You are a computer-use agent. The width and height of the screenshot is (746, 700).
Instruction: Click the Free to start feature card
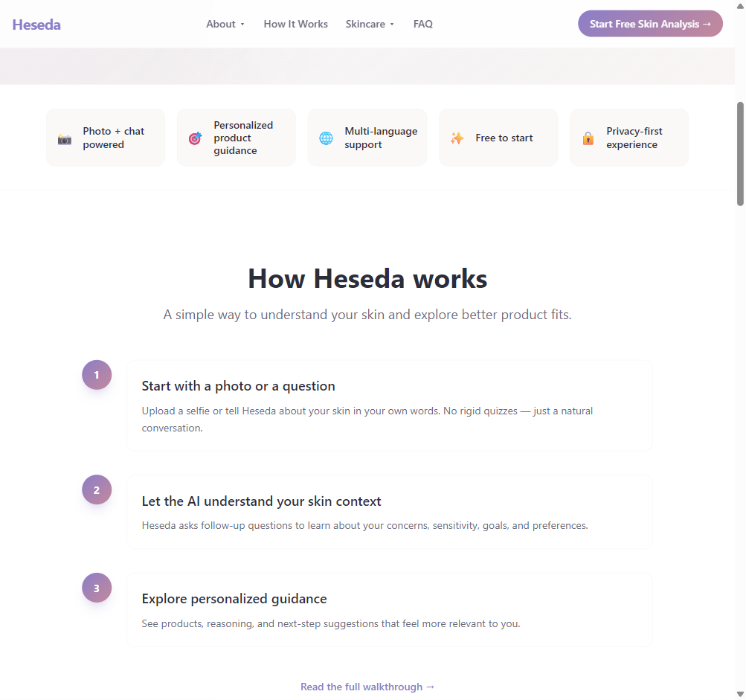point(498,138)
